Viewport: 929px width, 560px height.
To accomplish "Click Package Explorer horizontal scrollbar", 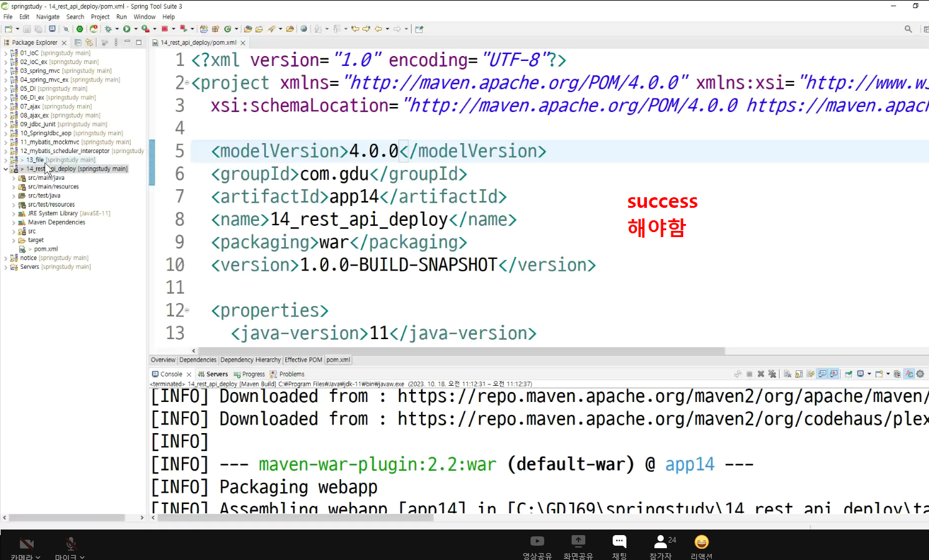I will click(67, 518).
